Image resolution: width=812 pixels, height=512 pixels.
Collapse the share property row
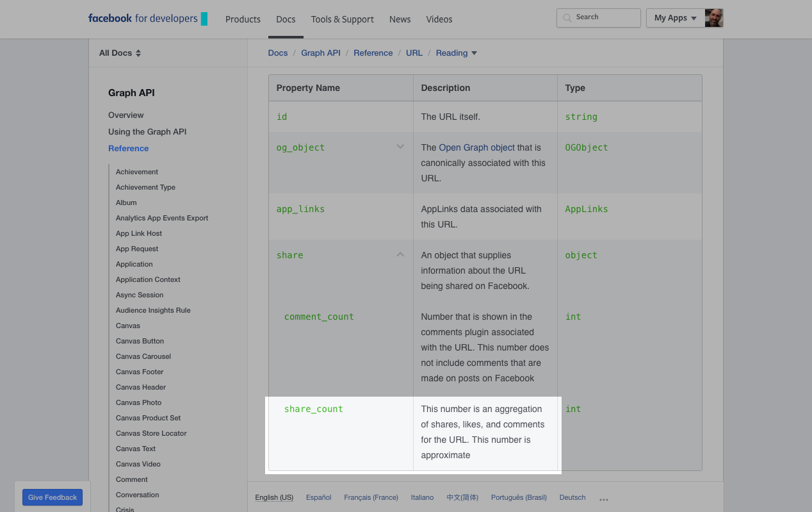[400, 254]
